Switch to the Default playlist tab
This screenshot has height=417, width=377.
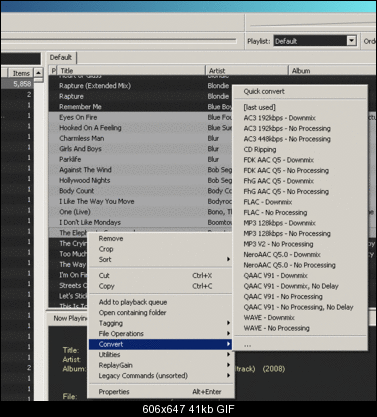pos(61,57)
